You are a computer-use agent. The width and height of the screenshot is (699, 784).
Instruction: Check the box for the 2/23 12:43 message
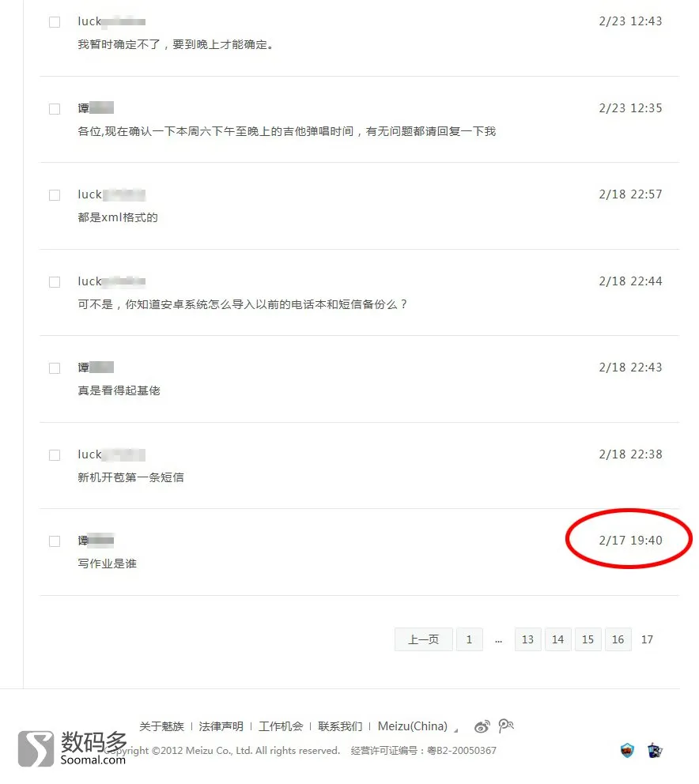55,22
